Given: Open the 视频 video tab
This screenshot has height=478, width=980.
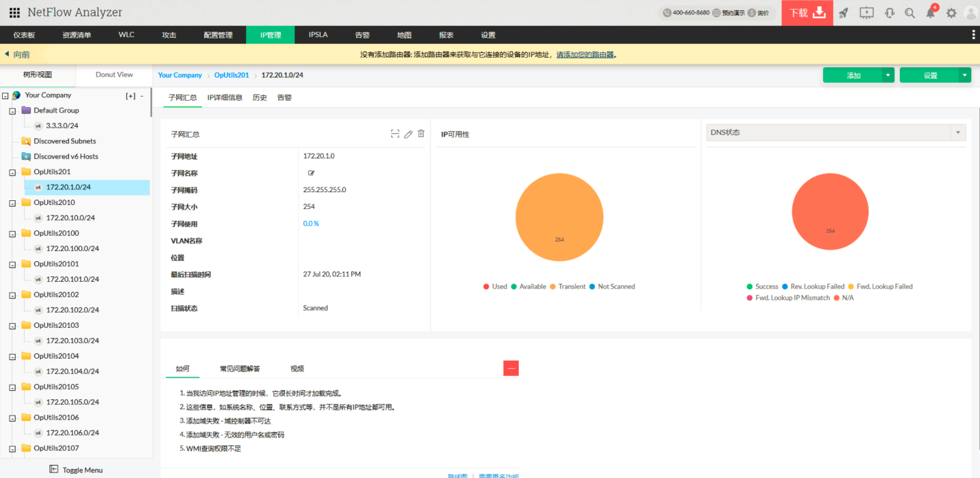Looking at the screenshot, I should (297, 368).
